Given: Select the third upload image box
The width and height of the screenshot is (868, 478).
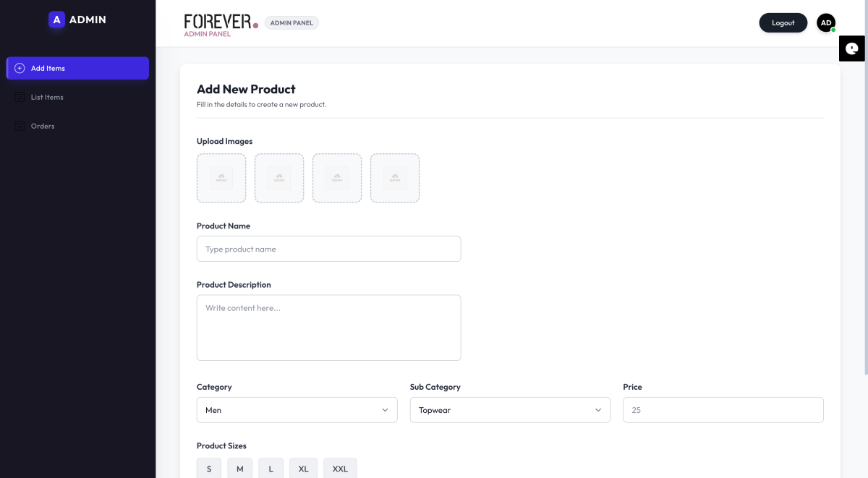Looking at the screenshot, I should pyautogui.click(x=337, y=178).
